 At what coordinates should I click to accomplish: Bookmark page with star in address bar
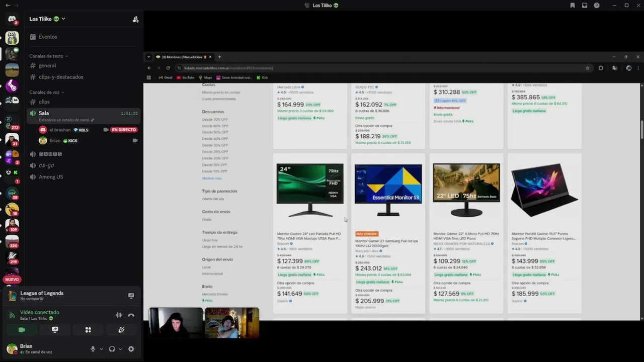pos(587,68)
